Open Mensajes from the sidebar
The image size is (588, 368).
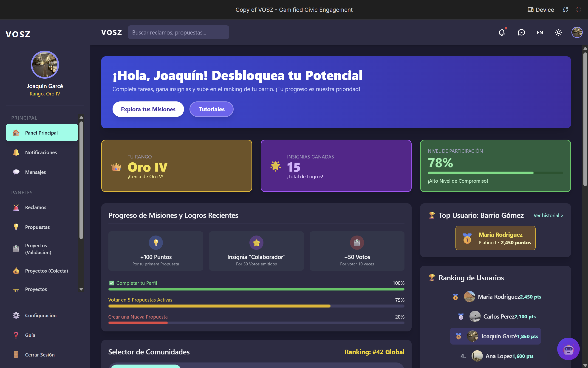tap(42, 172)
